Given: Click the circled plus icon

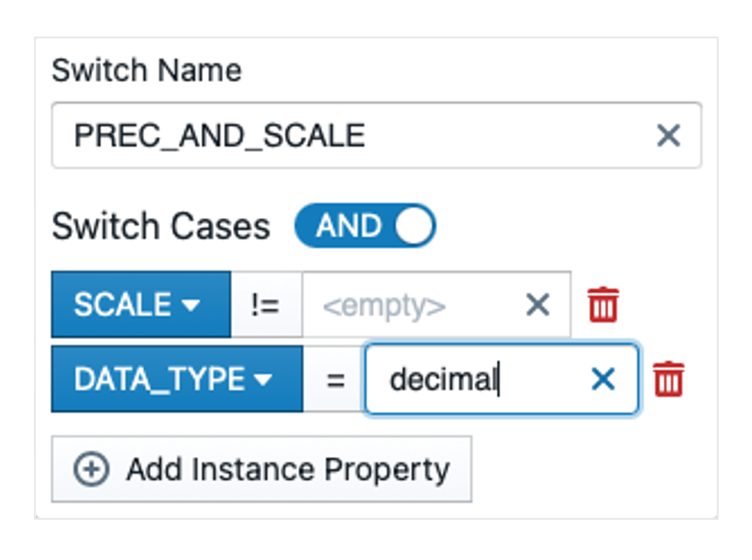Looking at the screenshot, I should point(91,469).
